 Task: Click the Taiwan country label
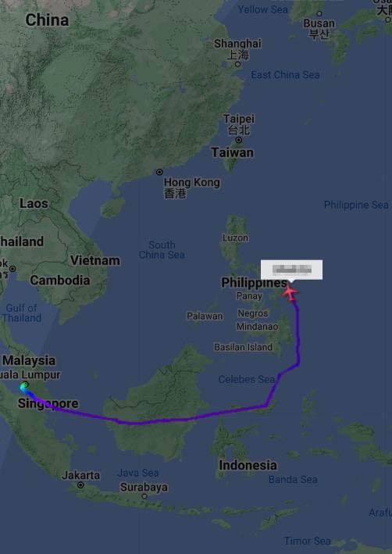233,152
